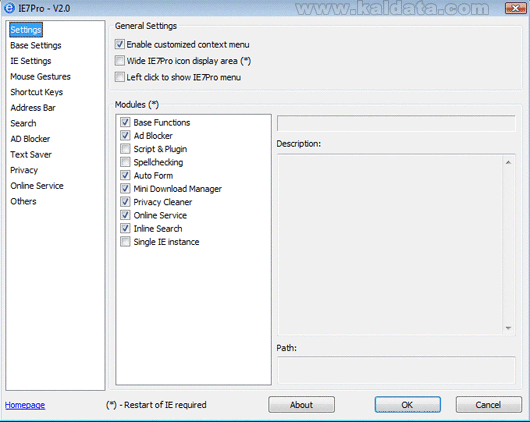Image resolution: width=530 pixels, height=422 pixels.
Task: Toggle Auto Form module checkbox
Action: [x=125, y=175]
